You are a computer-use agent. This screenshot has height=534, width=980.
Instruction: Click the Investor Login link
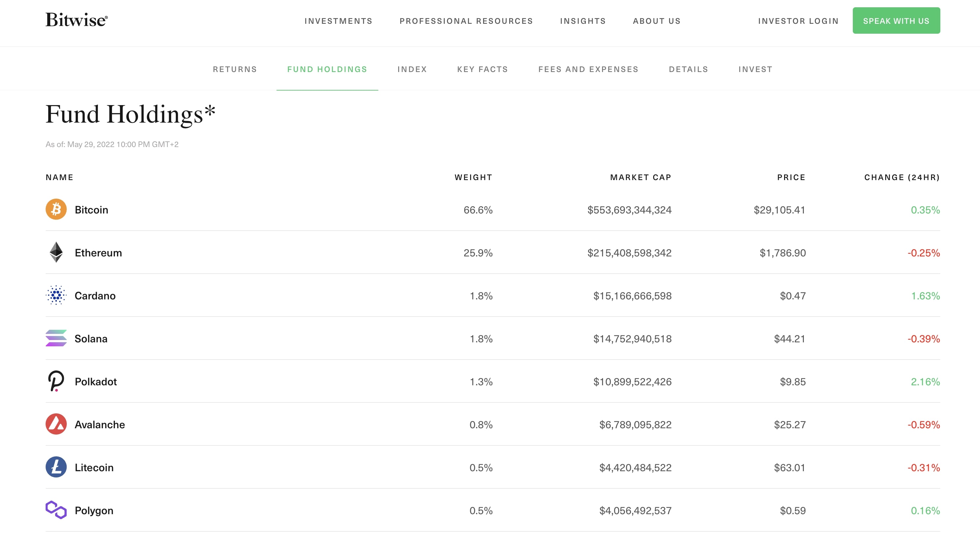798,21
